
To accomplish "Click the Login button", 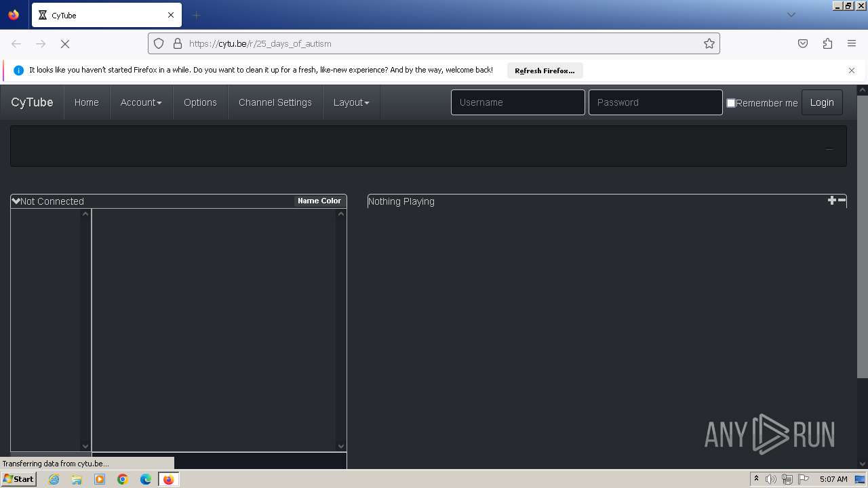I will (822, 102).
